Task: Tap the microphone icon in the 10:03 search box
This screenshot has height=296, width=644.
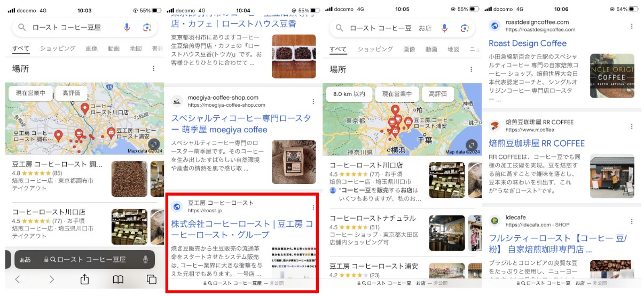Action: point(127,28)
